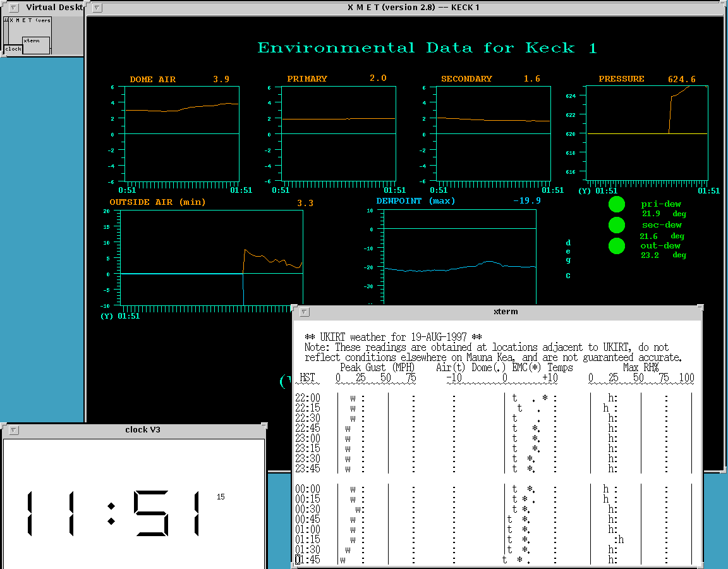Open the window menu of the Virtual Desktop

tap(14, 8)
